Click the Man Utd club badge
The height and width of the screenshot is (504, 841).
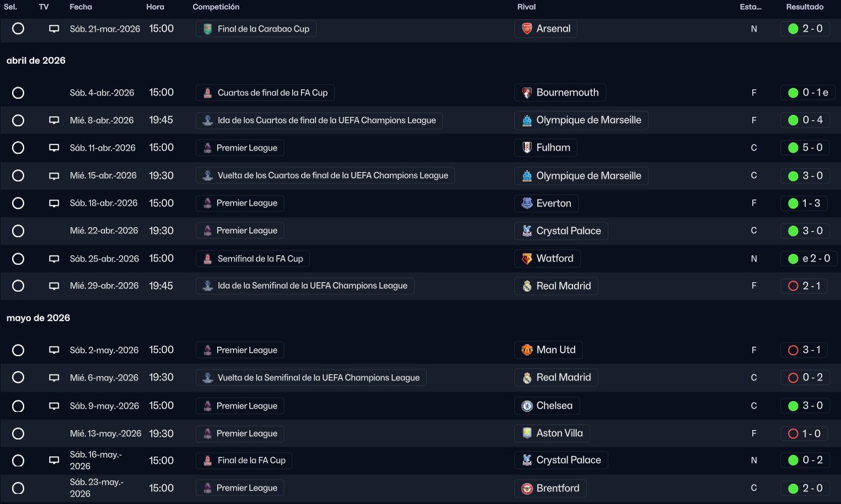tap(527, 350)
